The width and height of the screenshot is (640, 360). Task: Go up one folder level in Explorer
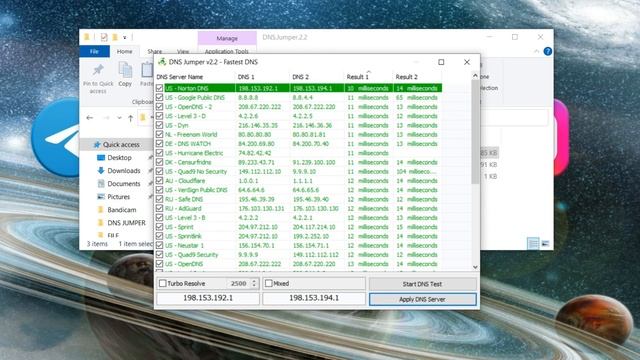click(x=131, y=118)
